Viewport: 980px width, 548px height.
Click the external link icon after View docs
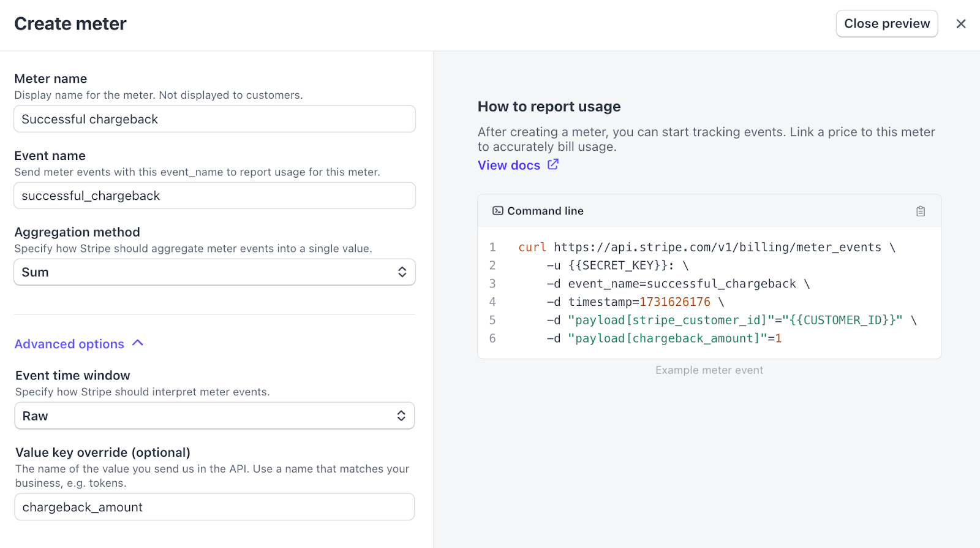click(x=553, y=164)
